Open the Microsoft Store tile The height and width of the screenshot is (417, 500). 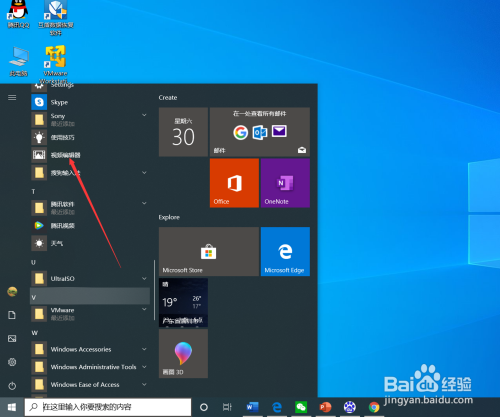[x=209, y=252]
